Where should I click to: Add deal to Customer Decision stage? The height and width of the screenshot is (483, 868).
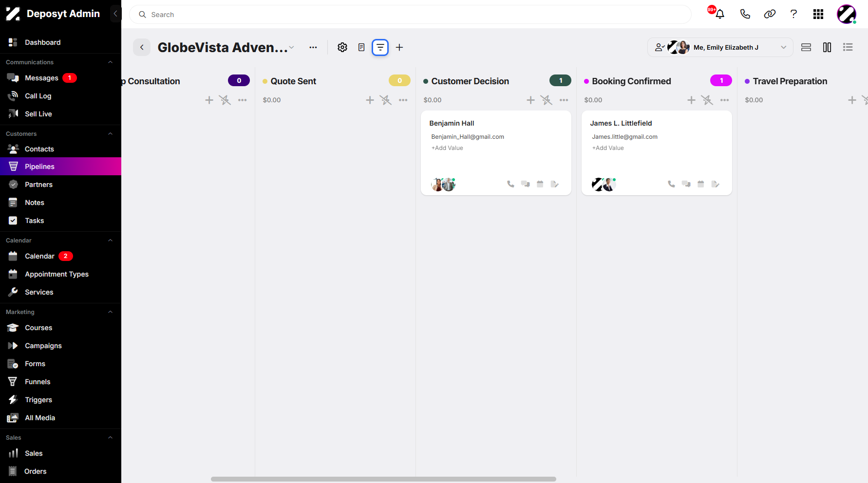click(x=531, y=100)
